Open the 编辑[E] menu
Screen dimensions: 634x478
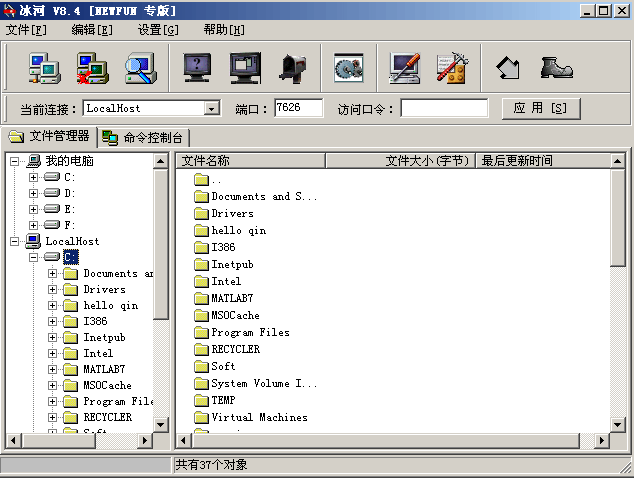click(x=92, y=30)
